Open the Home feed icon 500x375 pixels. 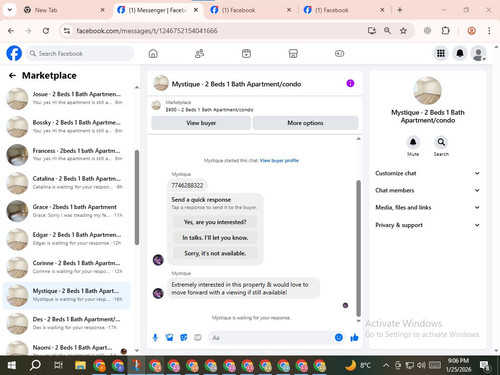coord(153,53)
